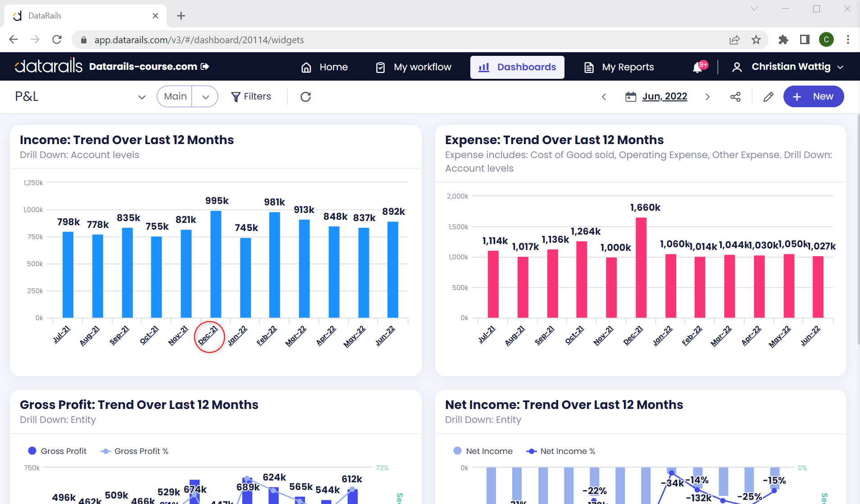Open Chrome three-dot menu
860x504 pixels.
click(x=848, y=40)
